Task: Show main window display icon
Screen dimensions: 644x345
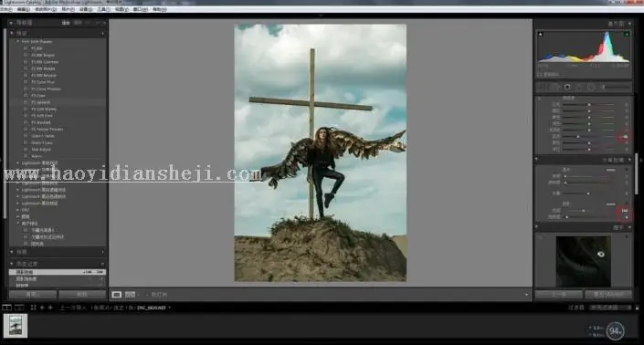Action: click(7, 308)
